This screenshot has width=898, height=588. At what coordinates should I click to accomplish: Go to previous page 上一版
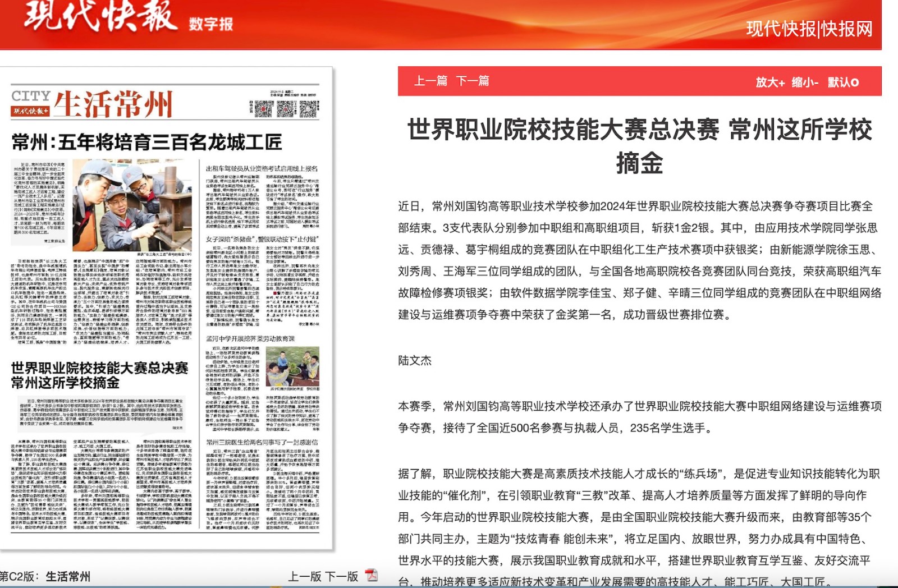tap(305, 576)
